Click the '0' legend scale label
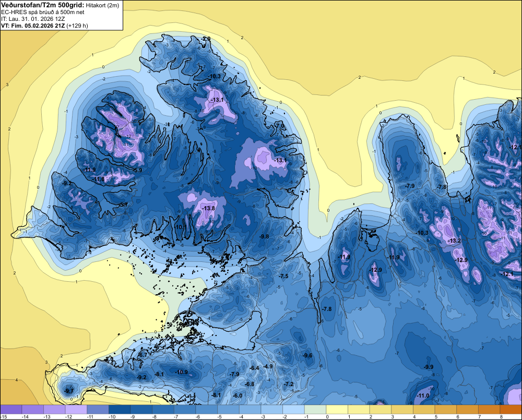Screen dimensions: 522x420 [327, 417]
